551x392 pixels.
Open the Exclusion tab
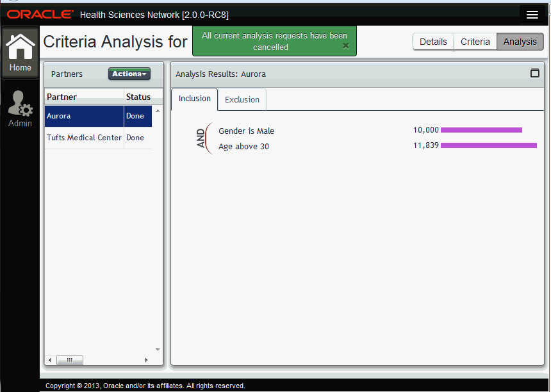242,100
